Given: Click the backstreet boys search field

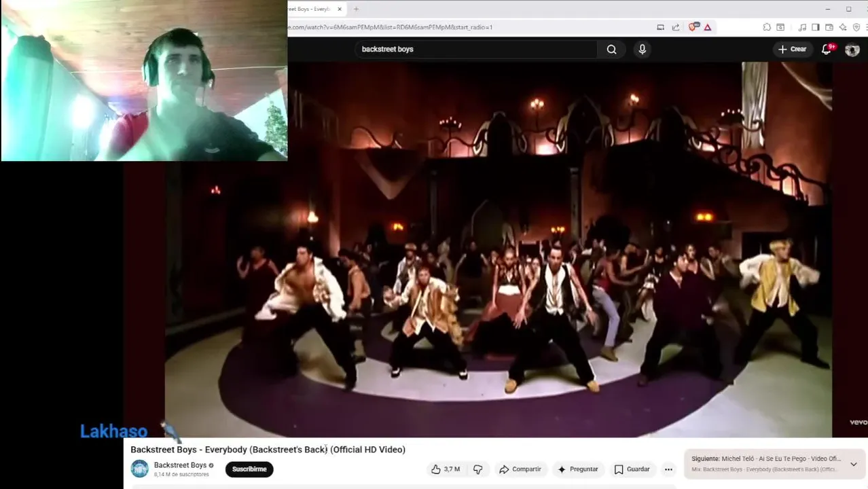Looking at the screenshot, I should [475, 49].
